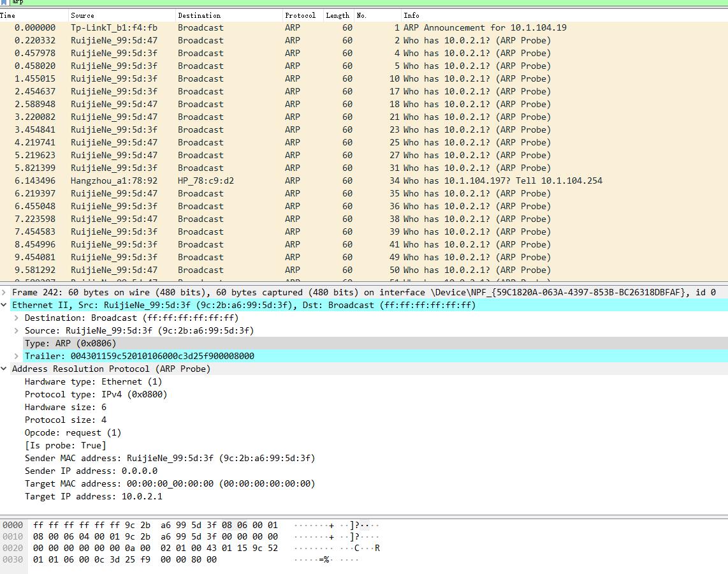Expand the Destination: Broadcast subtree

17,318
